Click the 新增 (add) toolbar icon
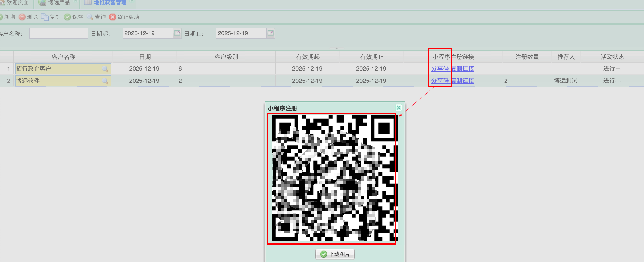 point(1,17)
